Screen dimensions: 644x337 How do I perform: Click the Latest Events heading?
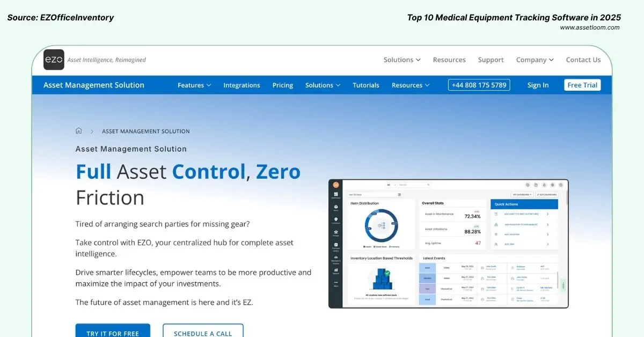pyautogui.click(x=434, y=258)
